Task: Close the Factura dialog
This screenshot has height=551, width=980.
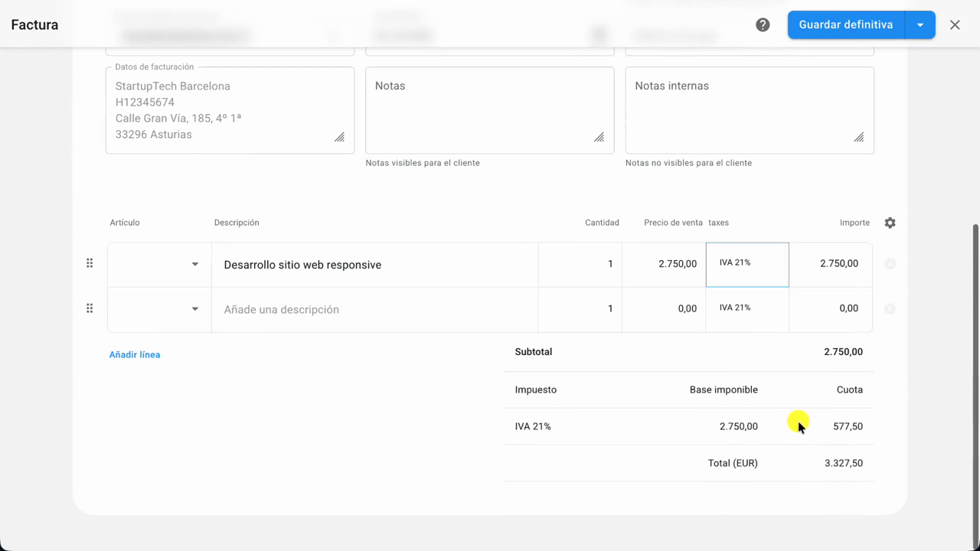Action: [x=955, y=24]
